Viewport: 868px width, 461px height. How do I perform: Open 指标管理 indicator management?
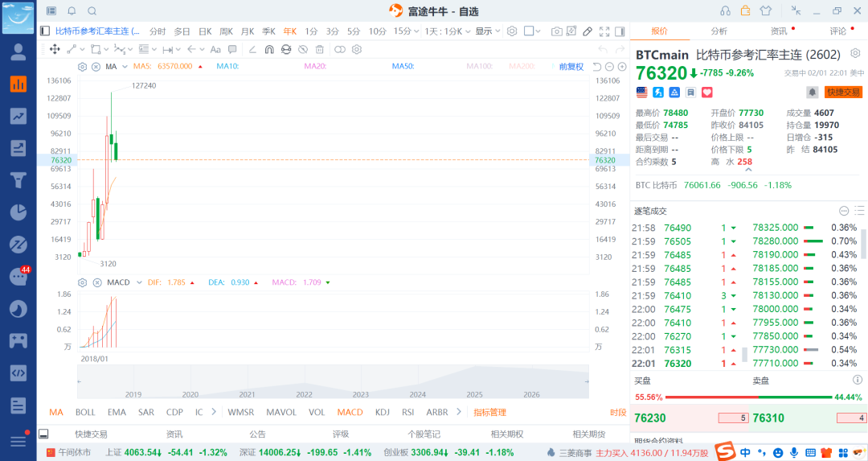(490, 412)
